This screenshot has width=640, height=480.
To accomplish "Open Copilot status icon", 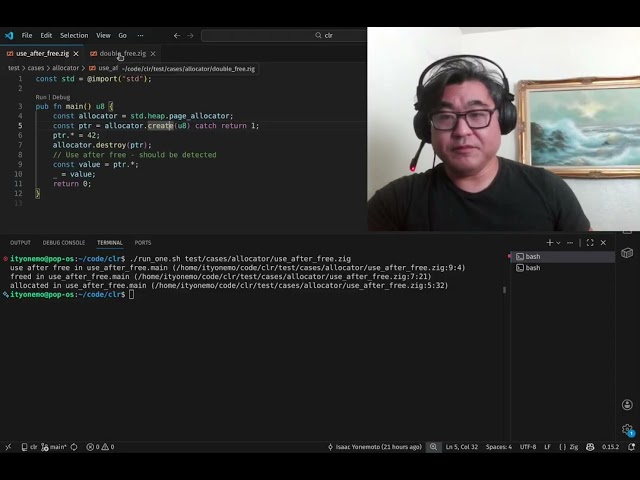I will (x=590, y=447).
